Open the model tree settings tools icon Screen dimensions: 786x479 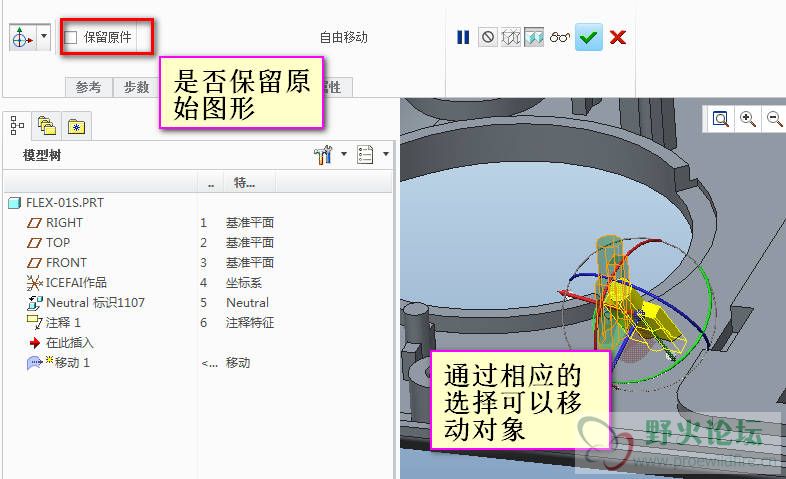coord(324,155)
